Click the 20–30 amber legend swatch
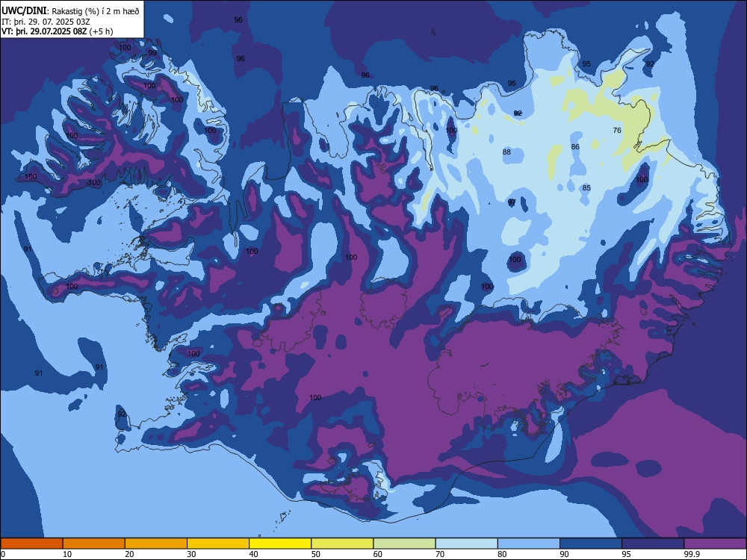 click(156, 544)
